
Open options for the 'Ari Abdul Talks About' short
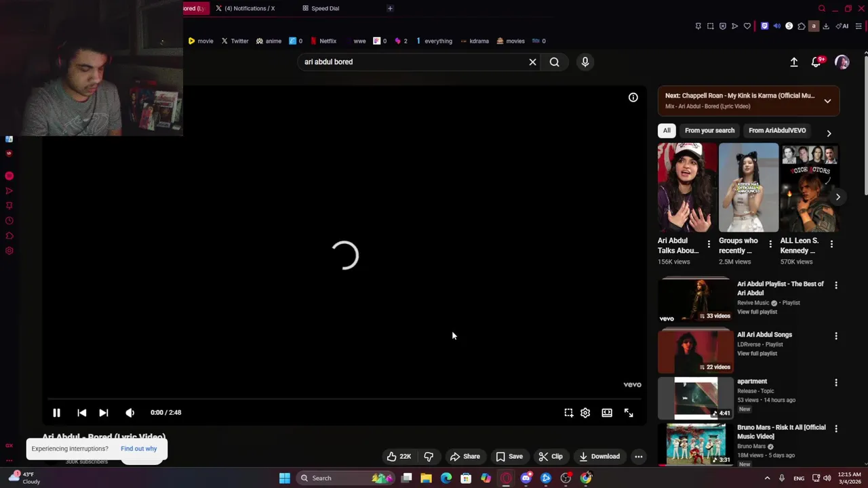tap(709, 244)
